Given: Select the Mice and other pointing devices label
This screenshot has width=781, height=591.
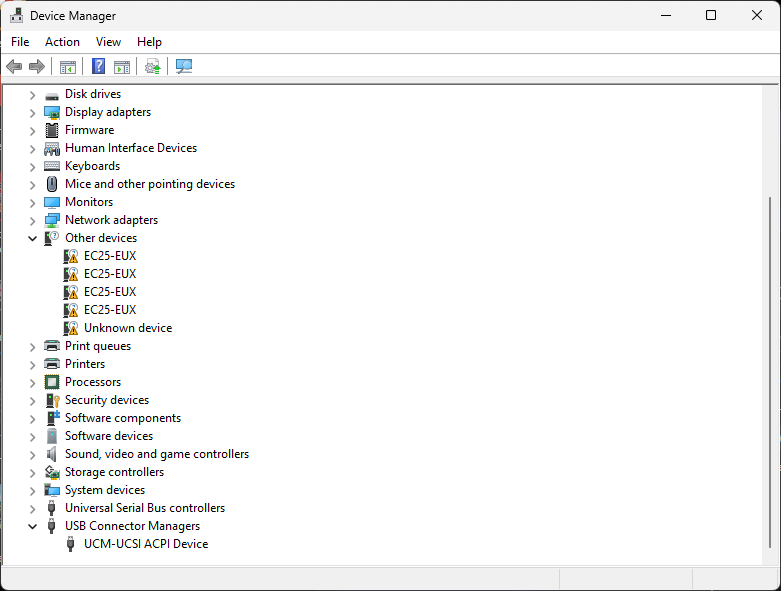Looking at the screenshot, I should (x=150, y=184).
